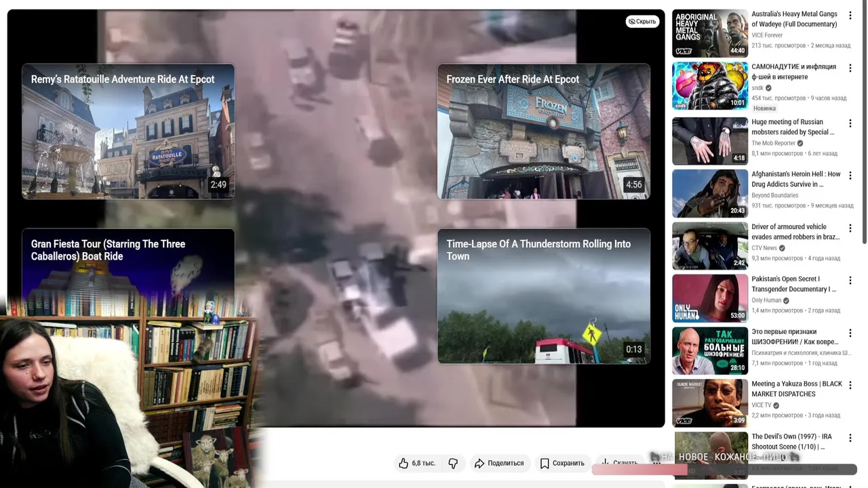Screen dimensions: 868x488
Task: Open sndk channel name
Action: tap(757, 88)
